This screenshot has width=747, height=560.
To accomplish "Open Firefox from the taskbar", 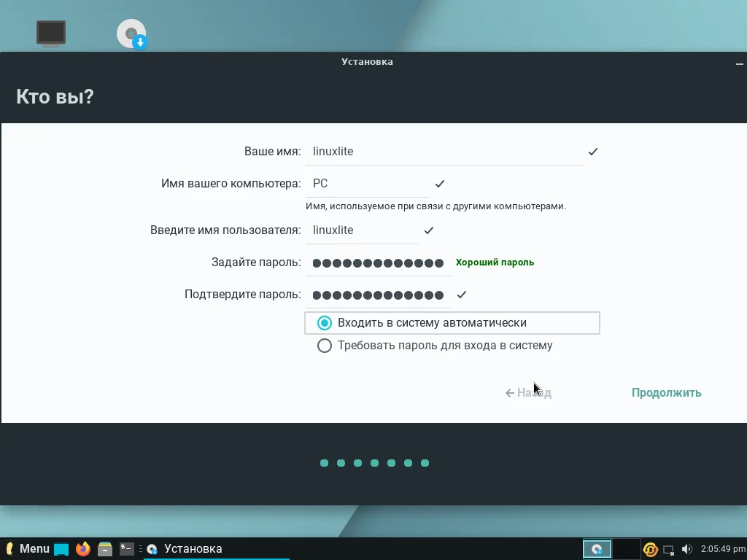I will pyautogui.click(x=82, y=548).
